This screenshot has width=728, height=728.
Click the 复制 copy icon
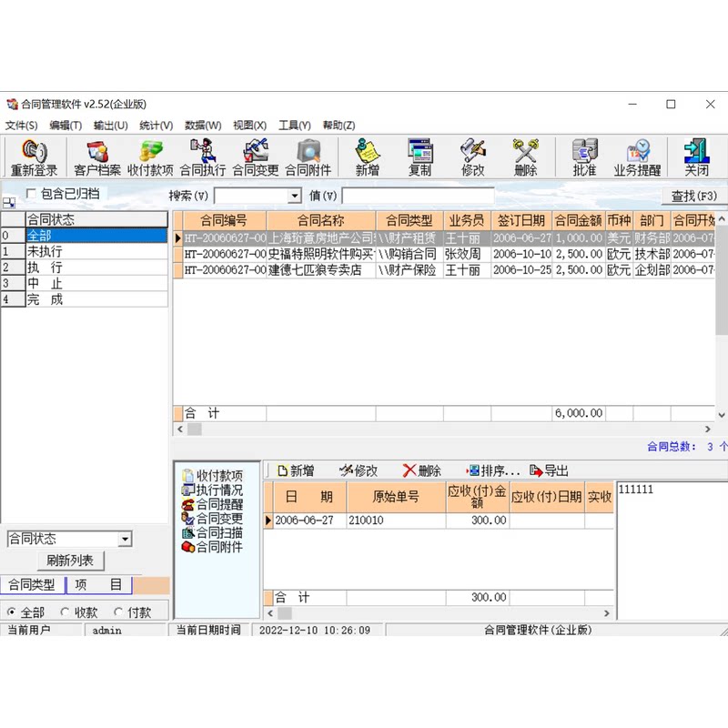(x=420, y=157)
